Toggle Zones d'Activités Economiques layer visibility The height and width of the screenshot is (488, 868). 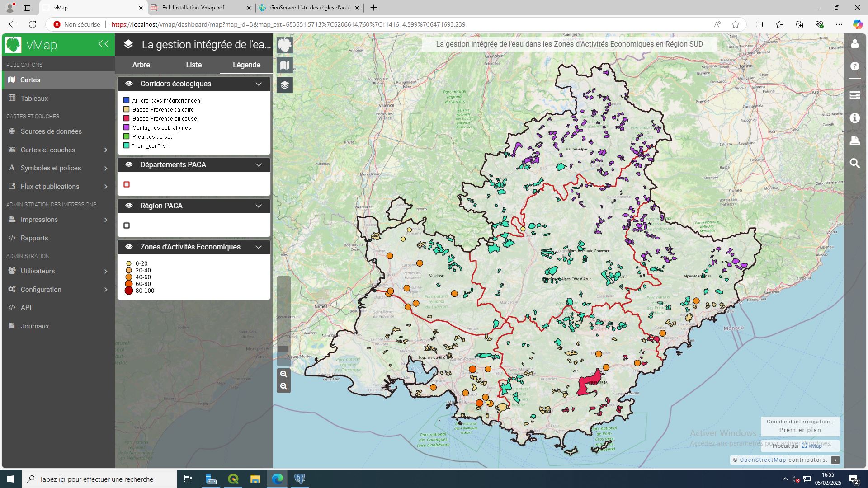click(129, 247)
